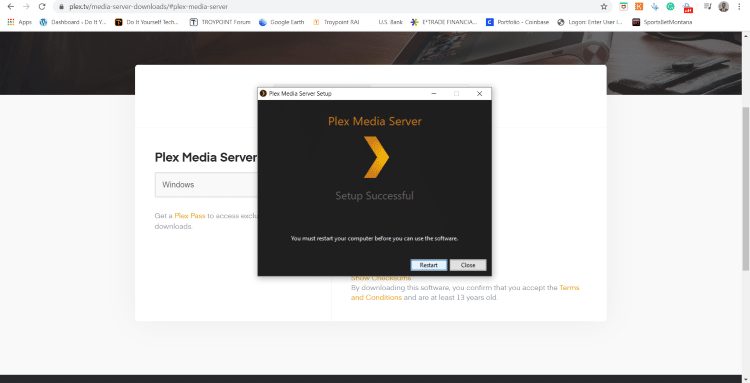The height and width of the screenshot is (383, 750).
Task: Click the Restart button in the Plex setup dialog
Action: 429,265
